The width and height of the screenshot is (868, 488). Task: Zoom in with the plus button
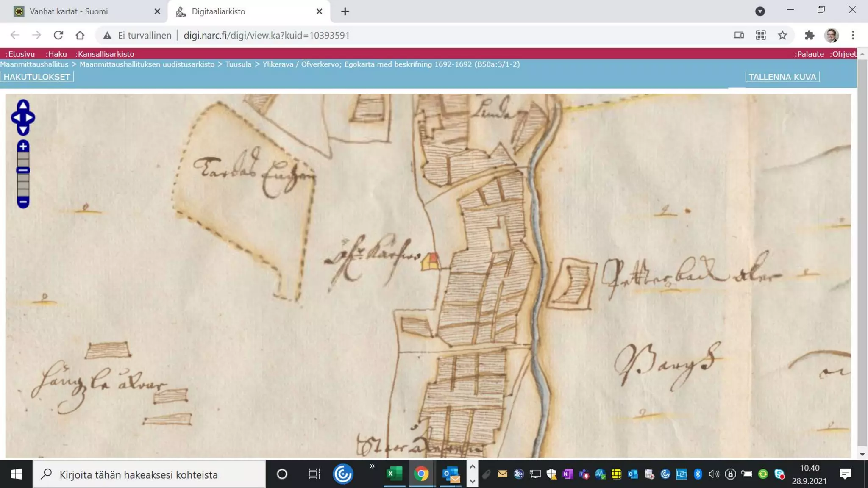coord(23,147)
